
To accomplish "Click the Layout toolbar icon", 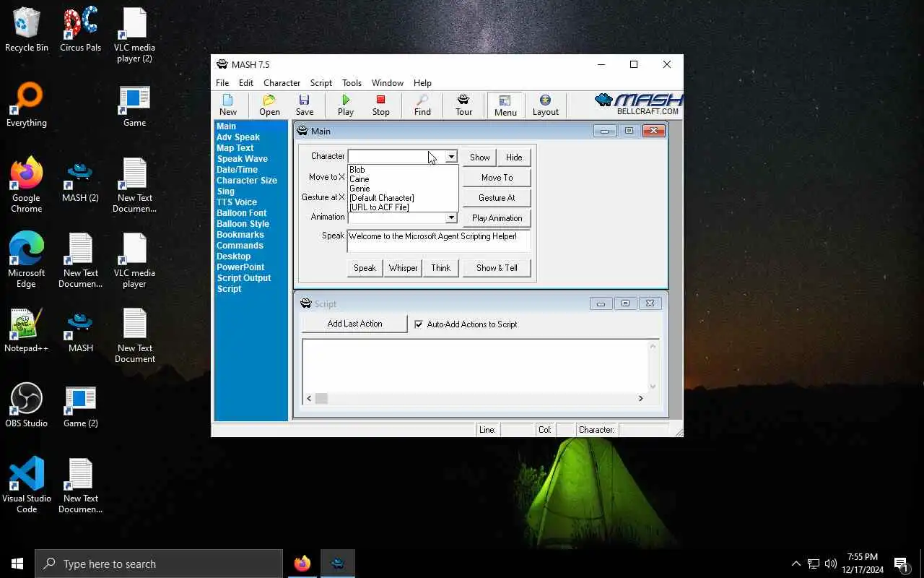I will point(546,105).
